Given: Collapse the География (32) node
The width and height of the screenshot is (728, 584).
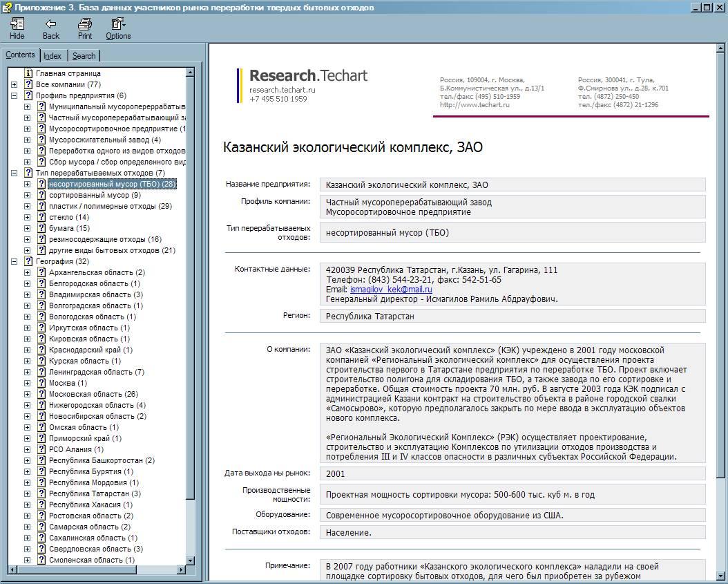Looking at the screenshot, I should click(15, 261).
